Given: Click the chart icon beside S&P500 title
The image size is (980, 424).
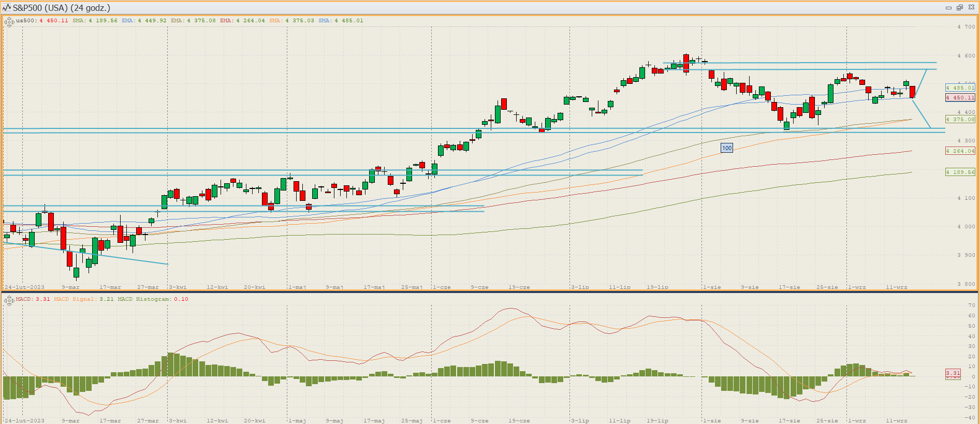Looking at the screenshot, I should 7,8.
